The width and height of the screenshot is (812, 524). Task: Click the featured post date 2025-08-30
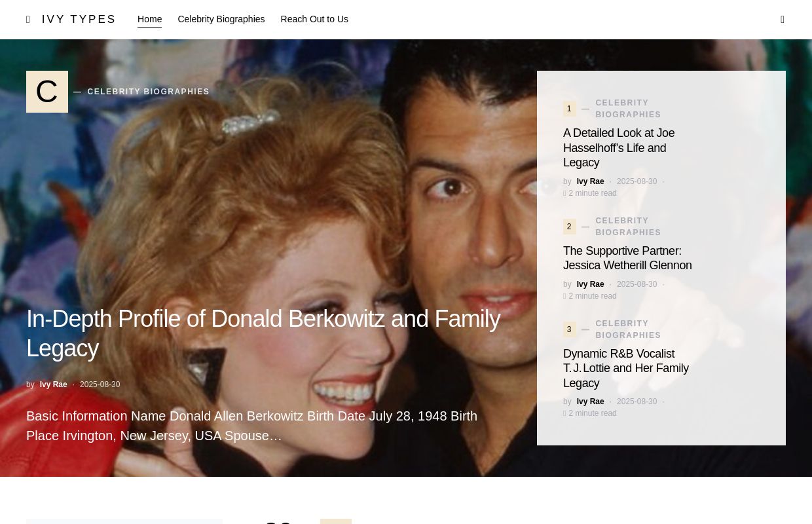point(100,384)
